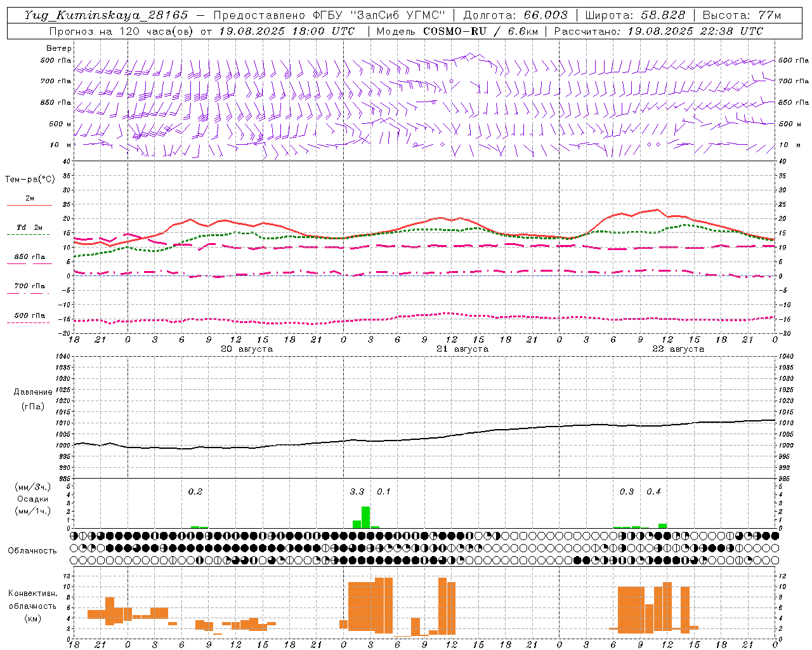The width and height of the screenshot is (812, 650).
Task: Click the (мм/1ч.) unit label
Action: [x=32, y=511]
